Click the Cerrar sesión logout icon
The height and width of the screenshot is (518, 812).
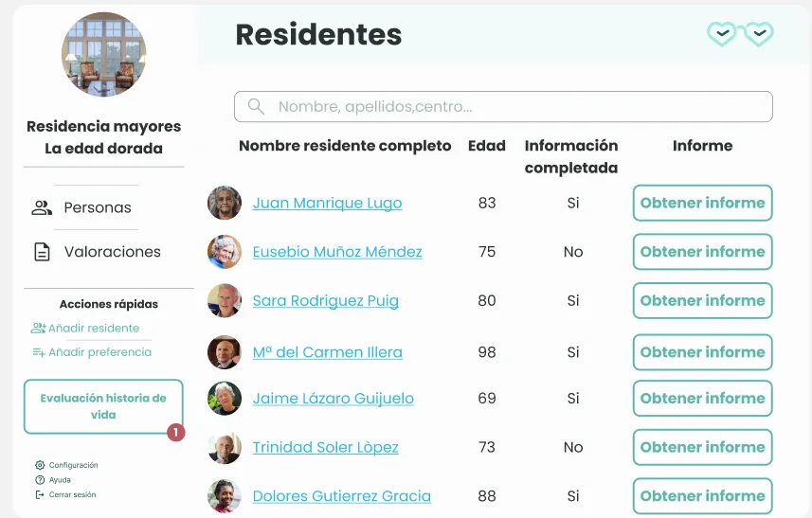[40, 494]
